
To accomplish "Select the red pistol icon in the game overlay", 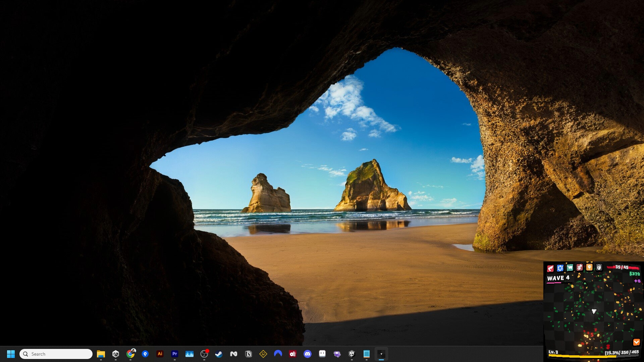I will (x=550, y=268).
